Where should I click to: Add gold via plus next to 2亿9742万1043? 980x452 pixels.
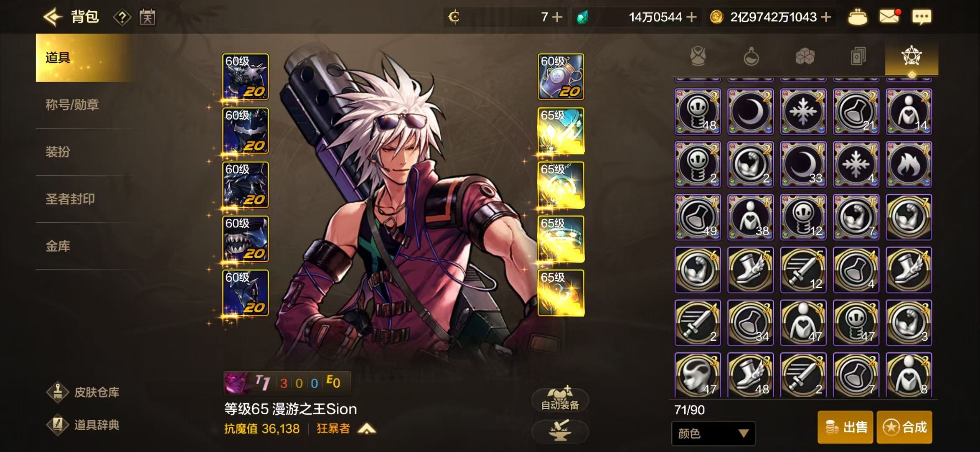826,17
